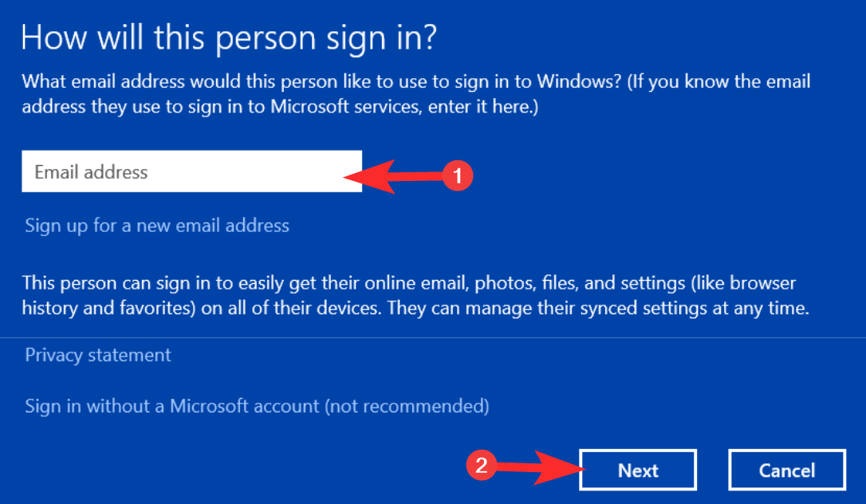Click the "(not recommended)" text
Viewport: 866px width, 504px height.
click(406, 407)
